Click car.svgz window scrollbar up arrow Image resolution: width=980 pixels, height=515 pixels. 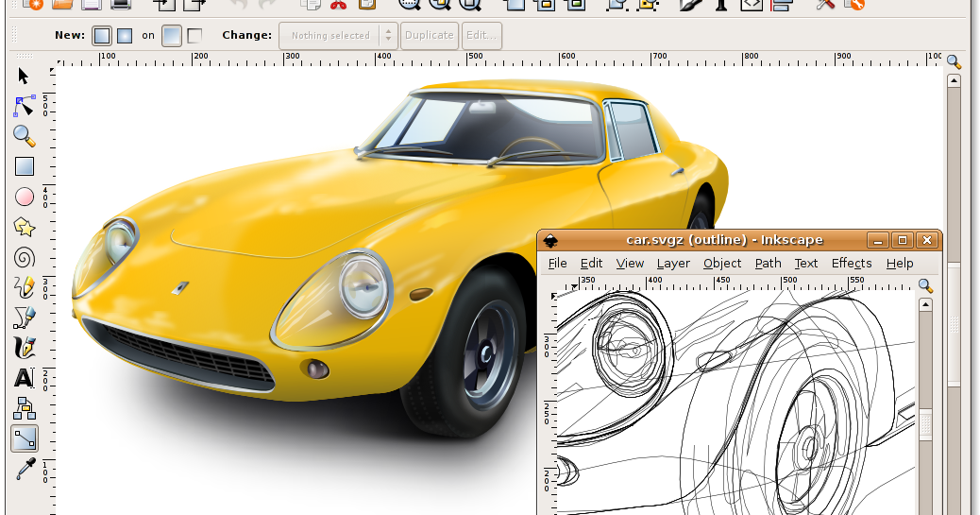click(925, 305)
